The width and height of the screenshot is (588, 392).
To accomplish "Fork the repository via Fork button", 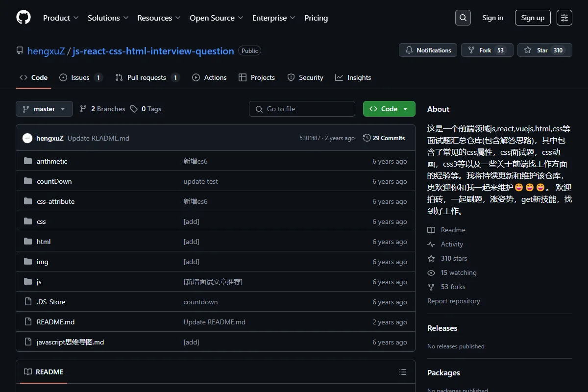I will (x=487, y=50).
